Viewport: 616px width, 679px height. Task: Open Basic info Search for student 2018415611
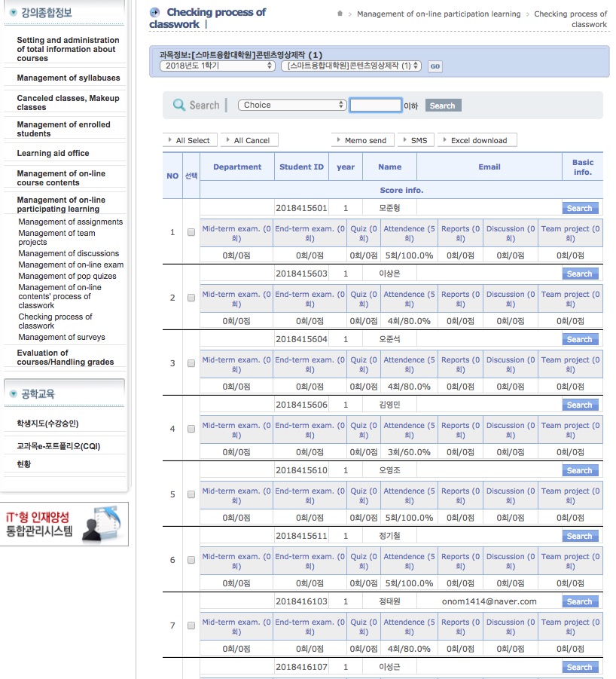pyautogui.click(x=580, y=536)
